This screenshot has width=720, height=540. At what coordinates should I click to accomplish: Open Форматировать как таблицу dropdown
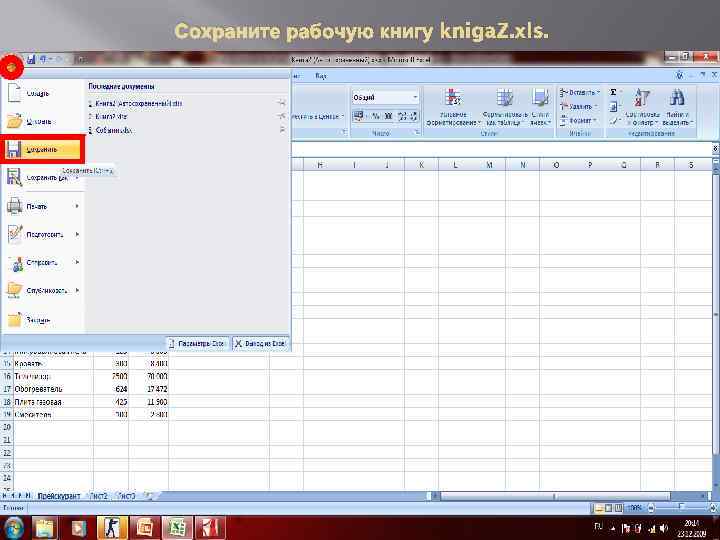(504, 107)
